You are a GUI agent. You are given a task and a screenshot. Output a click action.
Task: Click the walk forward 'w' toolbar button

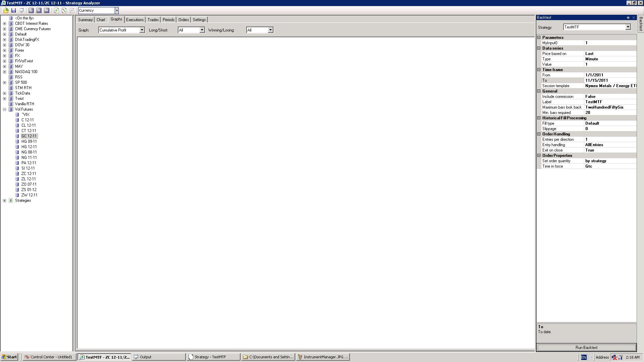point(47,10)
